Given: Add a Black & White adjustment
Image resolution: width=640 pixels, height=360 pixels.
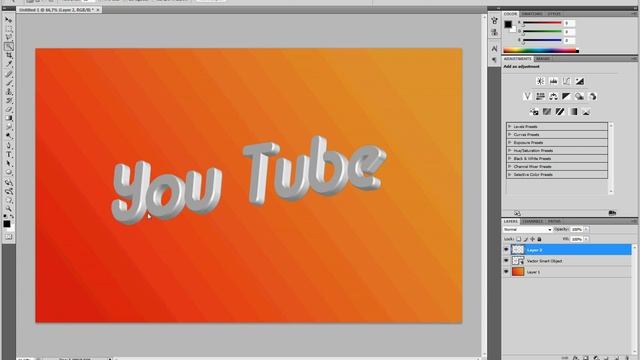Looking at the screenshot, I should [x=566, y=96].
